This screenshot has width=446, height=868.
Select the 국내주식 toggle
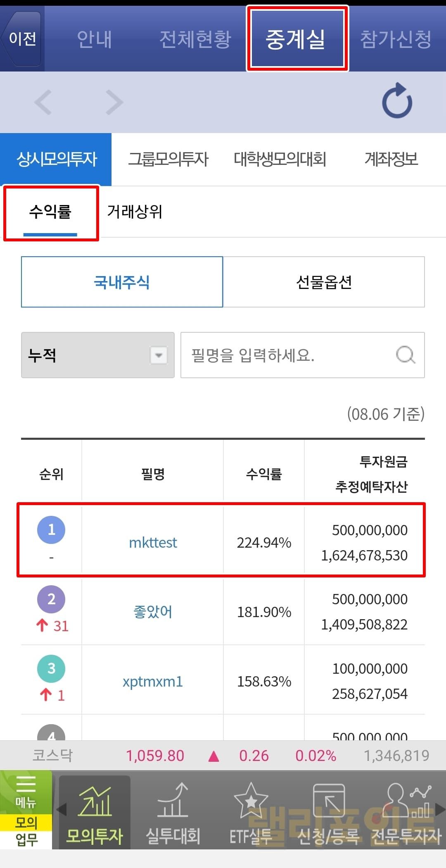coord(122,282)
